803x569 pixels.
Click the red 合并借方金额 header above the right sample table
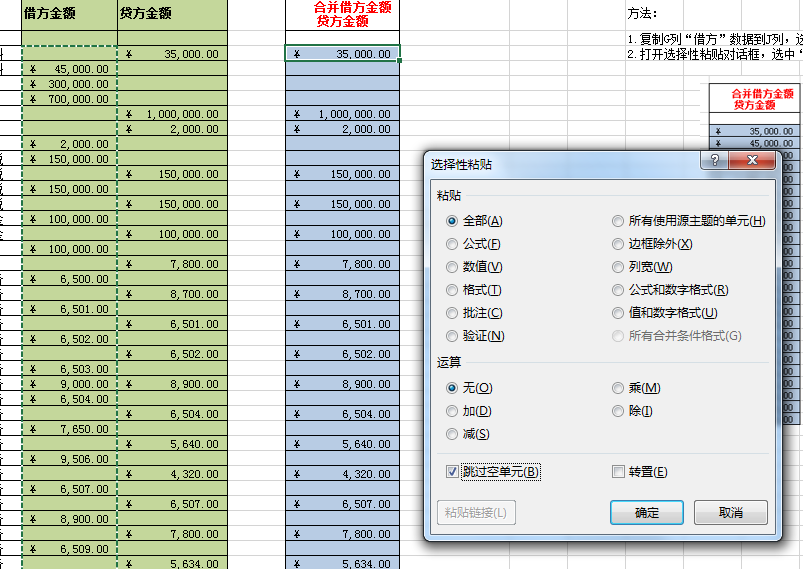click(x=755, y=99)
